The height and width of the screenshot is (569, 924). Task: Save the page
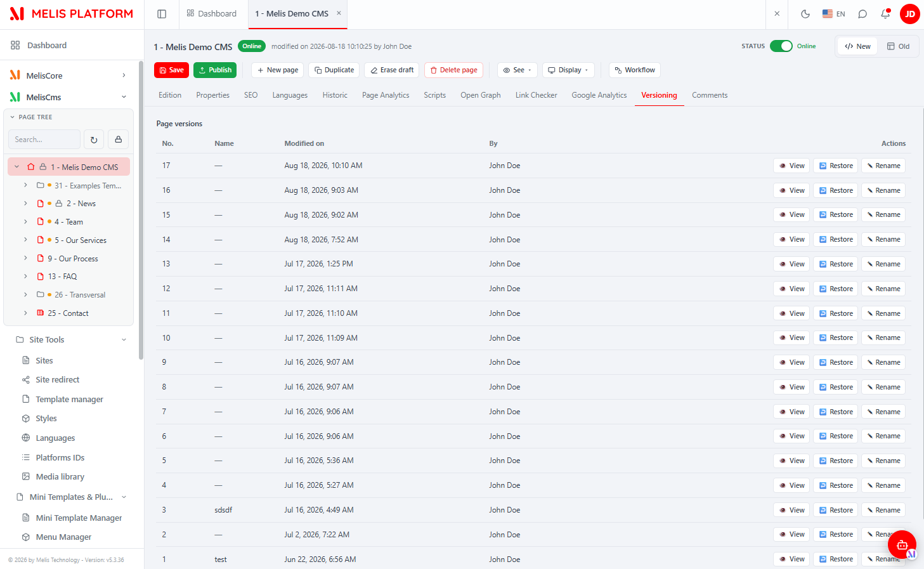point(171,70)
